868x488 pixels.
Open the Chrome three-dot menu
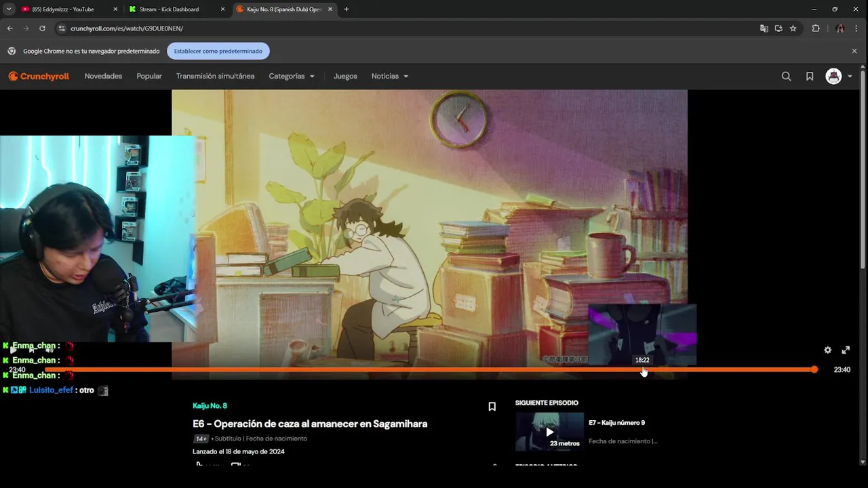pos(856,28)
